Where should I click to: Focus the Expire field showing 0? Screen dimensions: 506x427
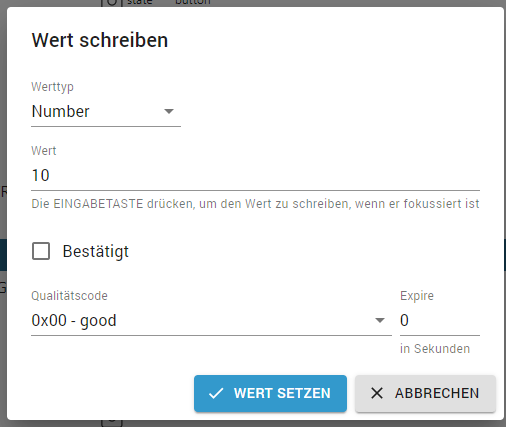pos(440,320)
